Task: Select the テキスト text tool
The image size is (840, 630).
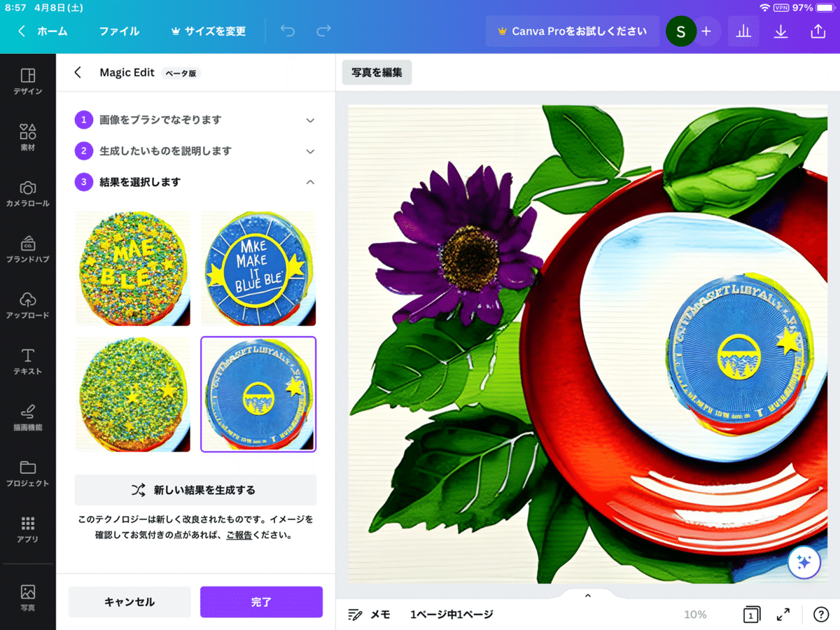Action: pyautogui.click(x=28, y=361)
